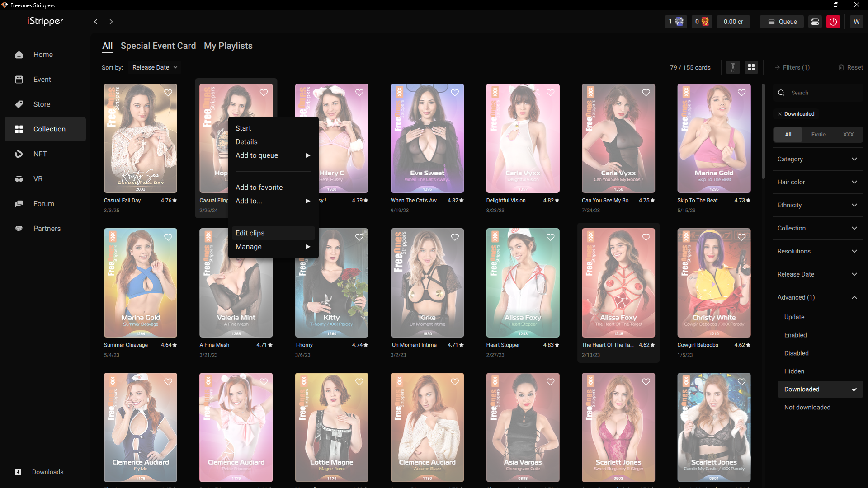Image resolution: width=868 pixels, height=488 pixels.
Task: Click the search magnifier icon
Action: coord(781,93)
